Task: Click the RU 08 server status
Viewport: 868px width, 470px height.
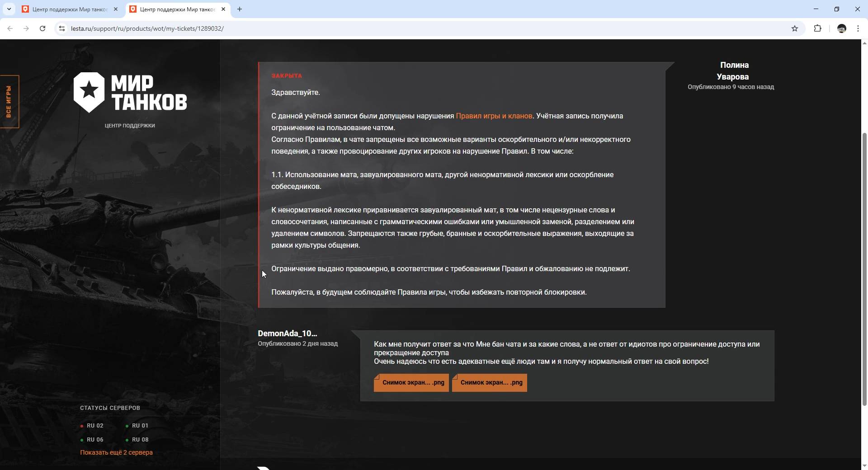Action: point(137,440)
